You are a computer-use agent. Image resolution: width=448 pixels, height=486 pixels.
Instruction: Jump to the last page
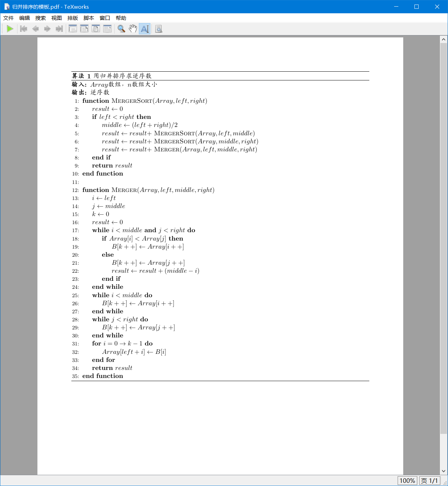59,29
